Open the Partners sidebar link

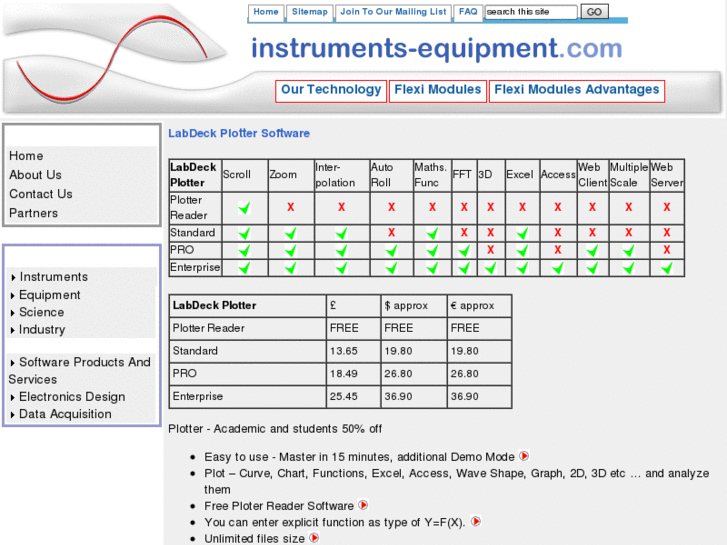point(33,213)
